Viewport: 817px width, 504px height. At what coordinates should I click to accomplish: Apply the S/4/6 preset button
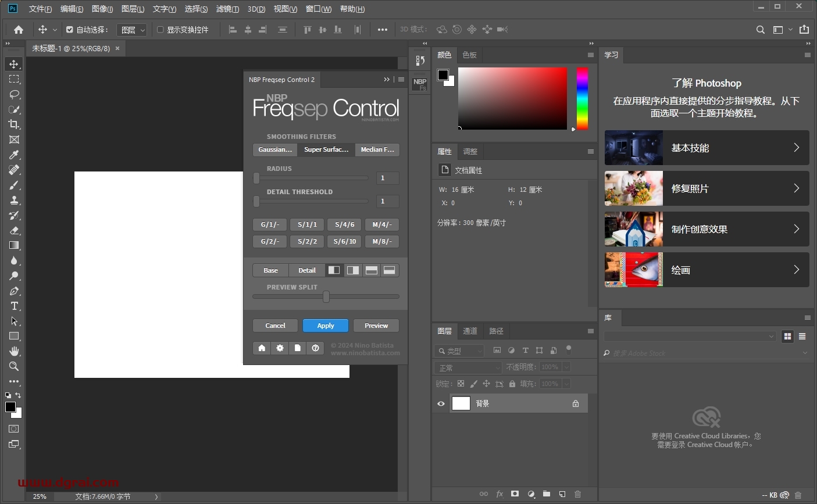pyautogui.click(x=345, y=224)
